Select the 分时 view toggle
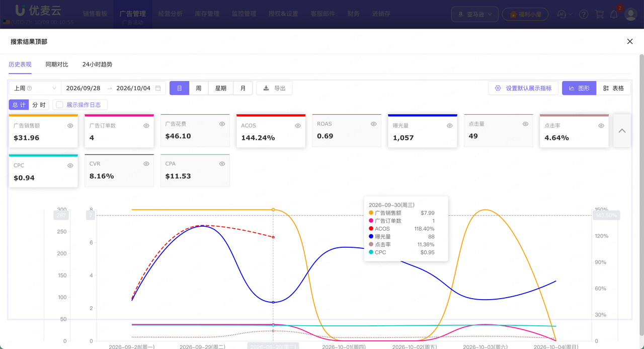Viewport: 644px width, 349px height. [x=39, y=105]
